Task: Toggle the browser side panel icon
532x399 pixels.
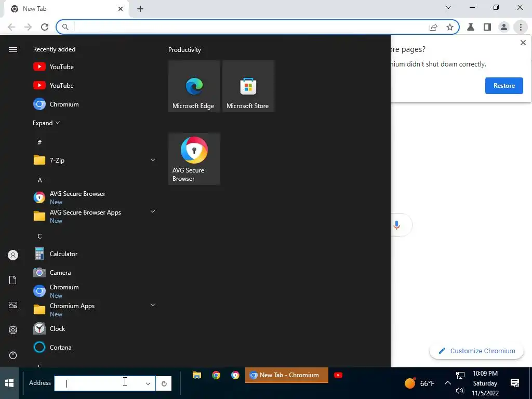Action: point(487,27)
